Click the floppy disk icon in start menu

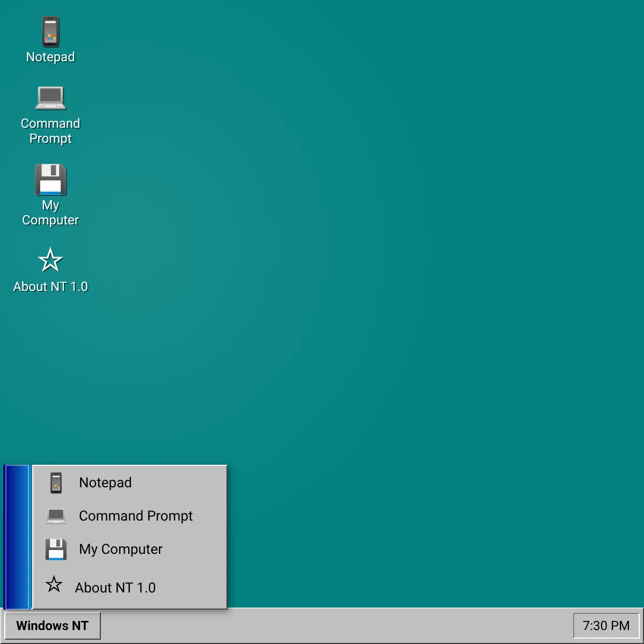(56, 549)
